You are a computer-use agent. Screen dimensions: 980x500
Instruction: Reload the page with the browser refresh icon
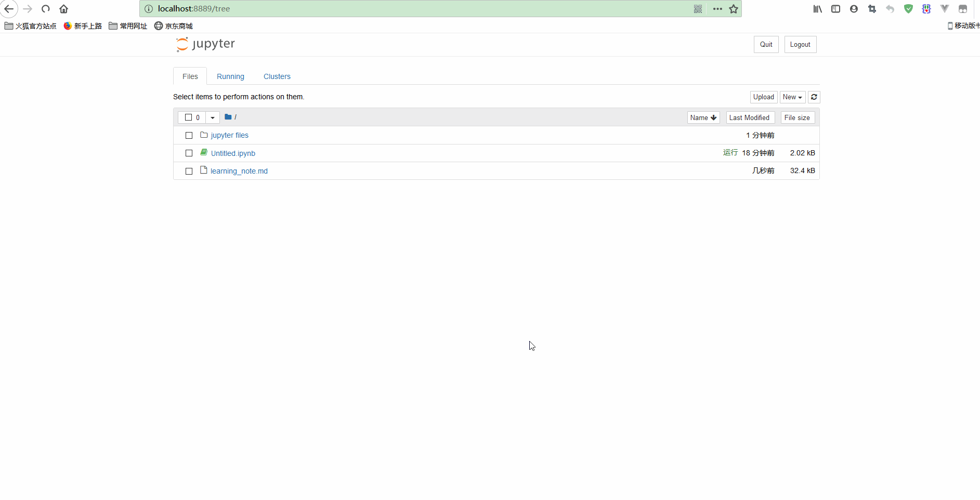pos(46,9)
